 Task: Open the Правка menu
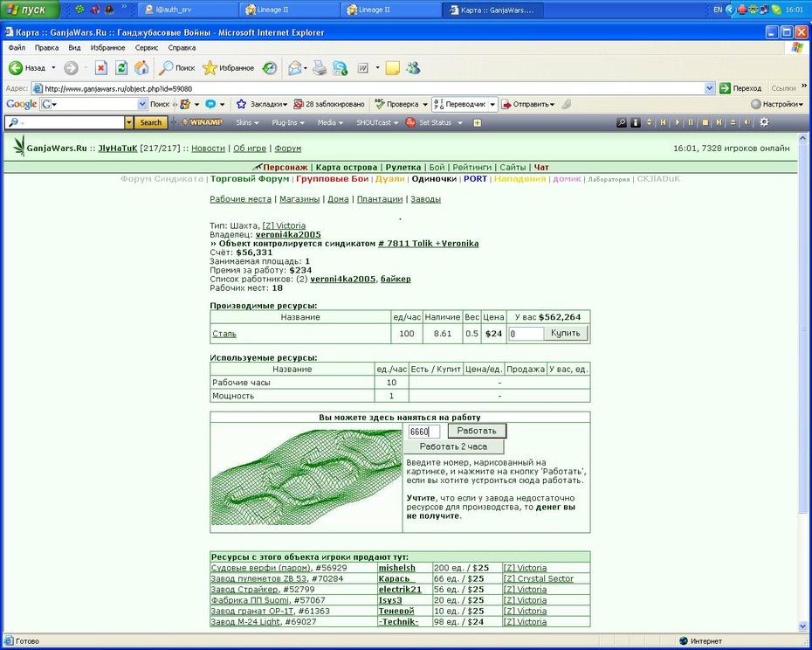46,48
